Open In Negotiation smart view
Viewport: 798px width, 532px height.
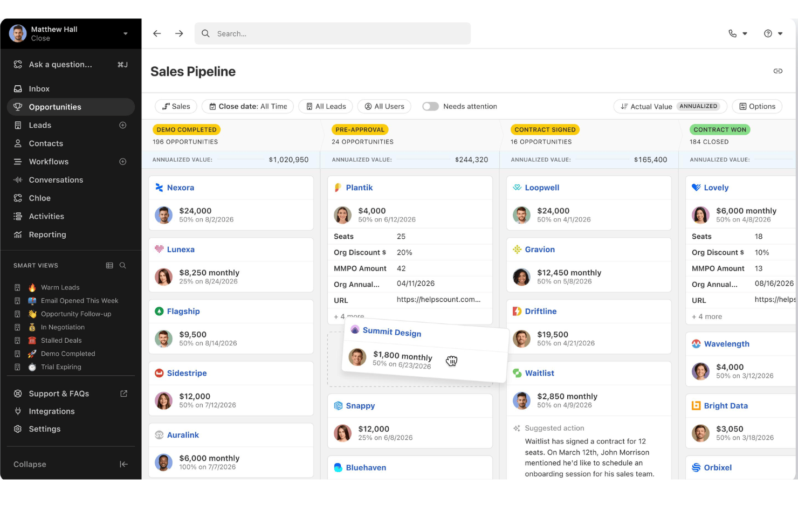63,327
